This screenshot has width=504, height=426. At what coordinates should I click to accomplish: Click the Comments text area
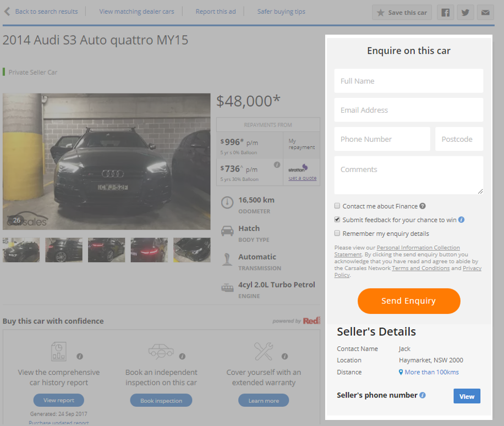click(x=408, y=175)
